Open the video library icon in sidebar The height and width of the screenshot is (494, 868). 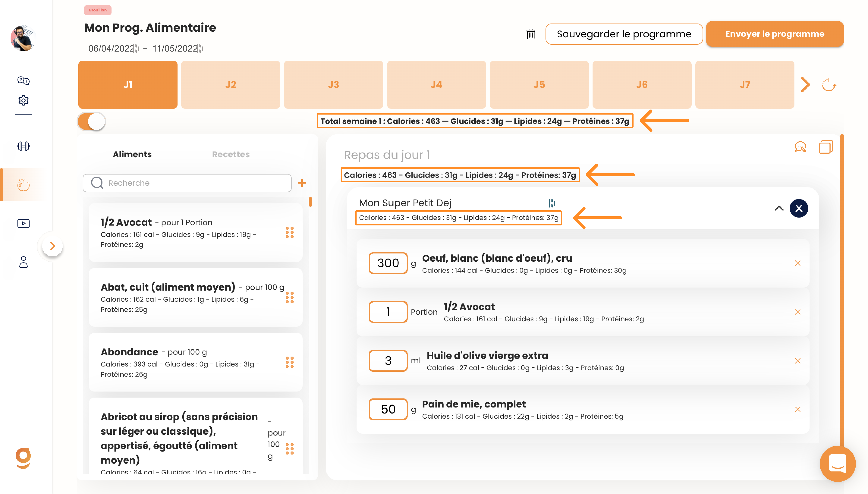click(x=23, y=223)
